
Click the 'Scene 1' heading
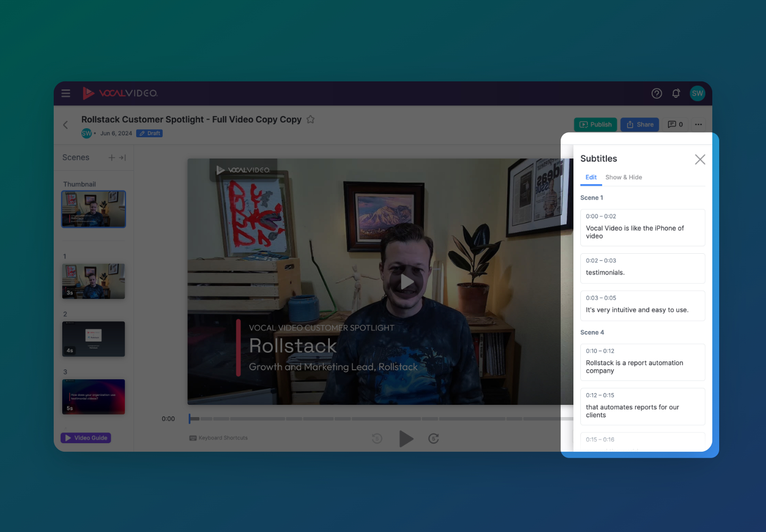click(x=592, y=198)
